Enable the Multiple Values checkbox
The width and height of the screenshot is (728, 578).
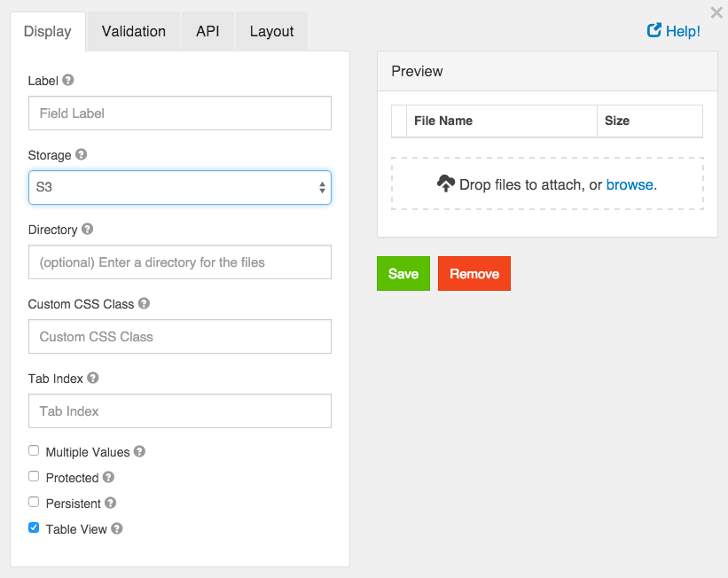pos(34,450)
